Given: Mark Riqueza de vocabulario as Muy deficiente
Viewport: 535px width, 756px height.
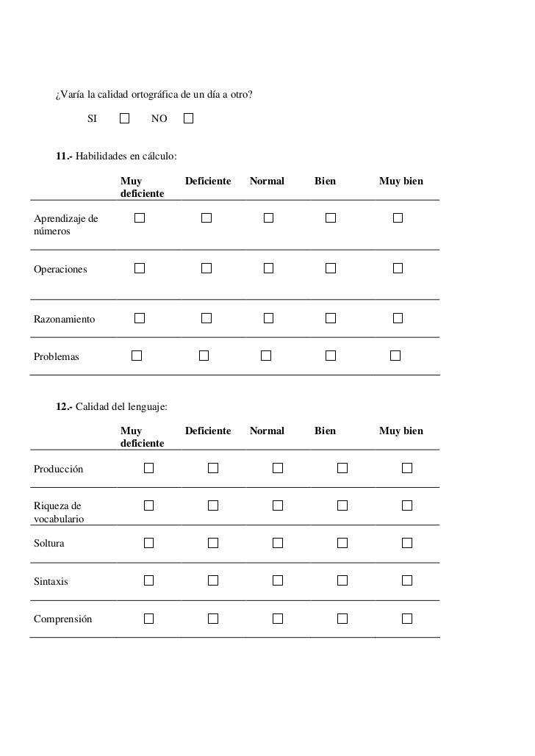Looking at the screenshot, I should click(x=149, y=505).
